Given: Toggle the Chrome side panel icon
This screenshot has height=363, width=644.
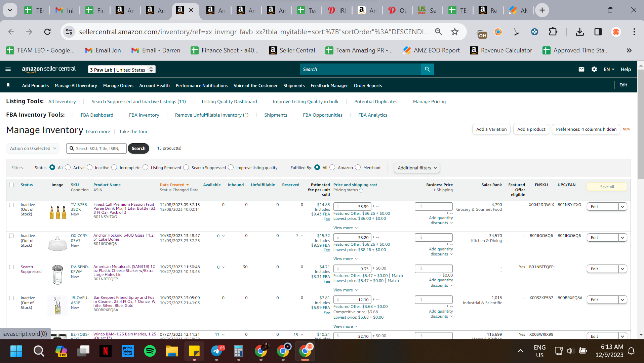Looking at the screenshot, I should point(598,32).
